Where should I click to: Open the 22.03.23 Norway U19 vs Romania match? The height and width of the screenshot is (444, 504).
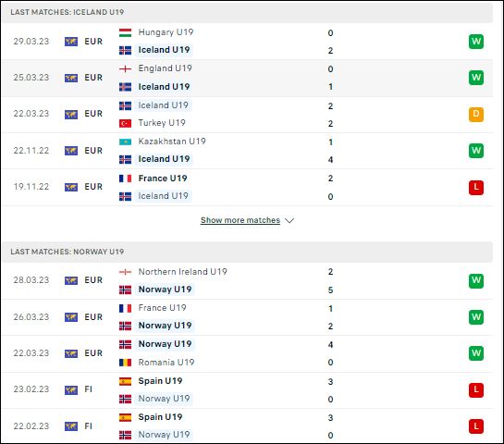pyautogui.click(x=247, y=353)
